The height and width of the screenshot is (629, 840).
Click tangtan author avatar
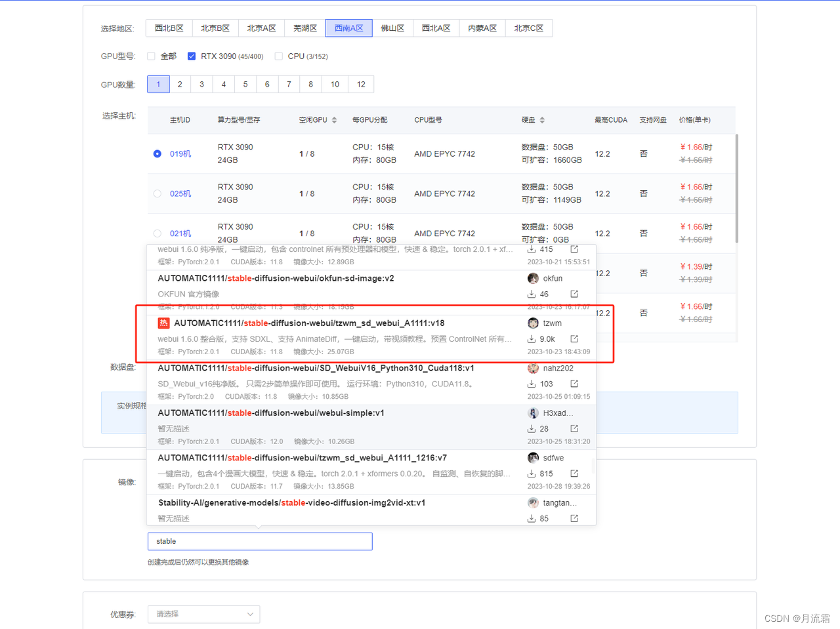pyautogui.click(x=533, y=503)
